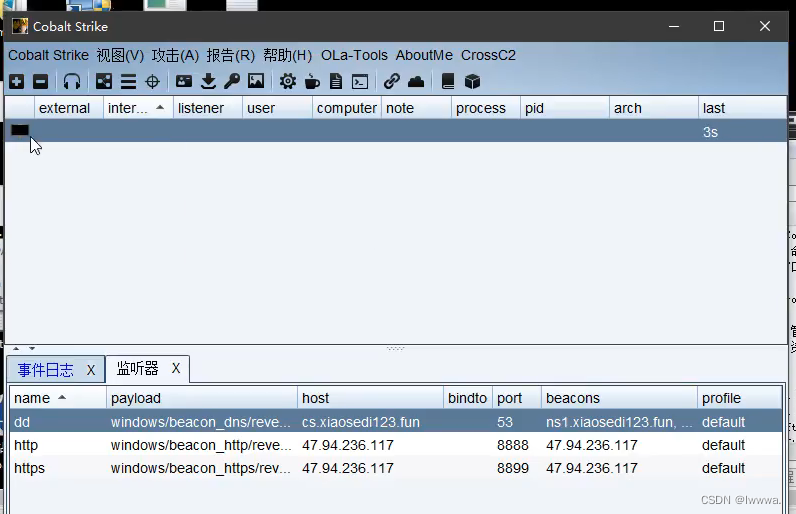Sort sessions by note column
This screenshot has width=796, height=514.
(x=416, y=108)
